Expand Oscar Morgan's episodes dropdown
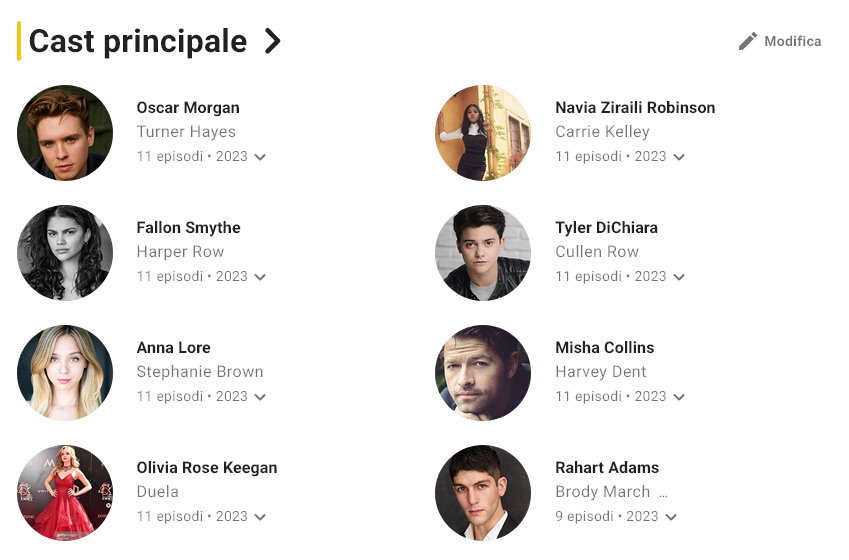 coord(260,157)
